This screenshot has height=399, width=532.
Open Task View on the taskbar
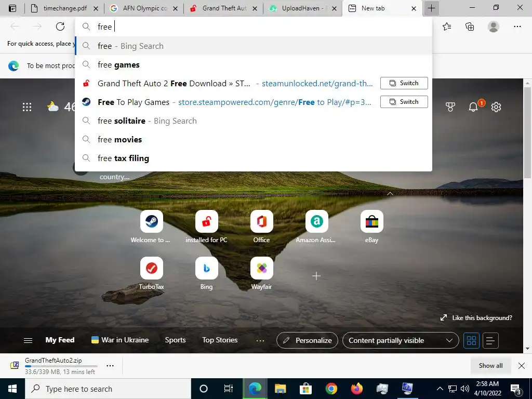(229, 389)
